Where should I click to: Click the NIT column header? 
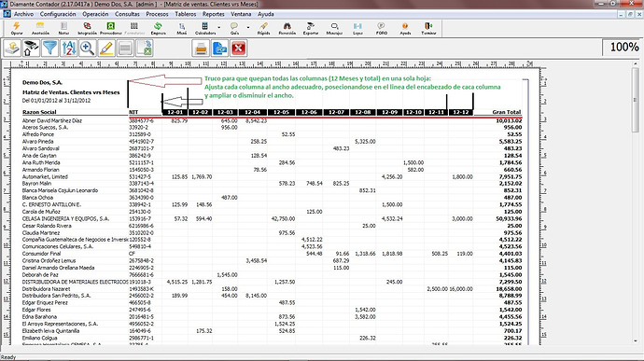click(133, 112)
